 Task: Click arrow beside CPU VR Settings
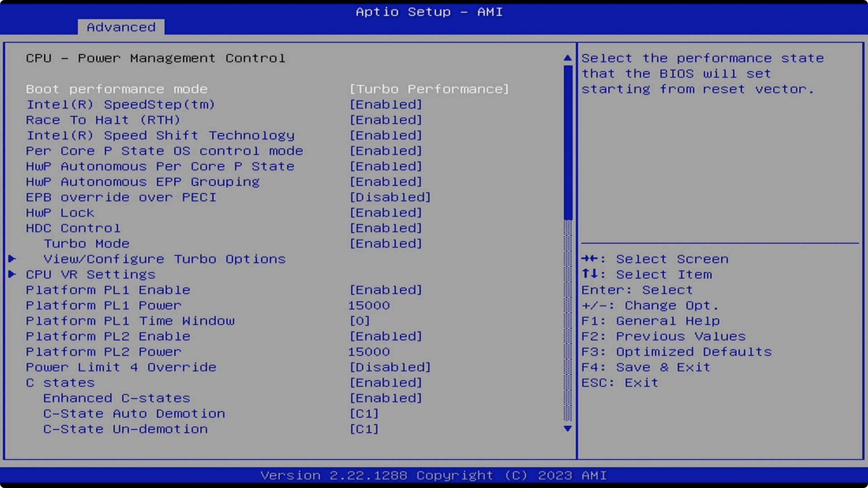(12, 274)
